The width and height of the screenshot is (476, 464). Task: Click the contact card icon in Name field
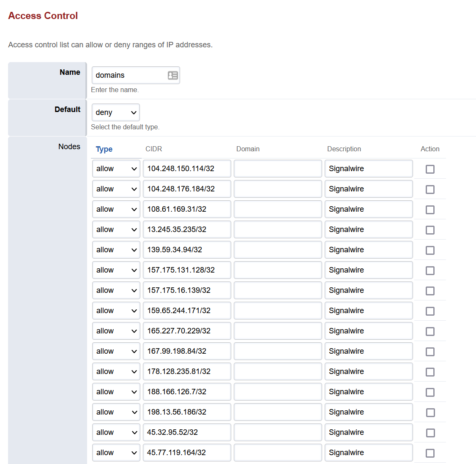click(x=172, y=75)
